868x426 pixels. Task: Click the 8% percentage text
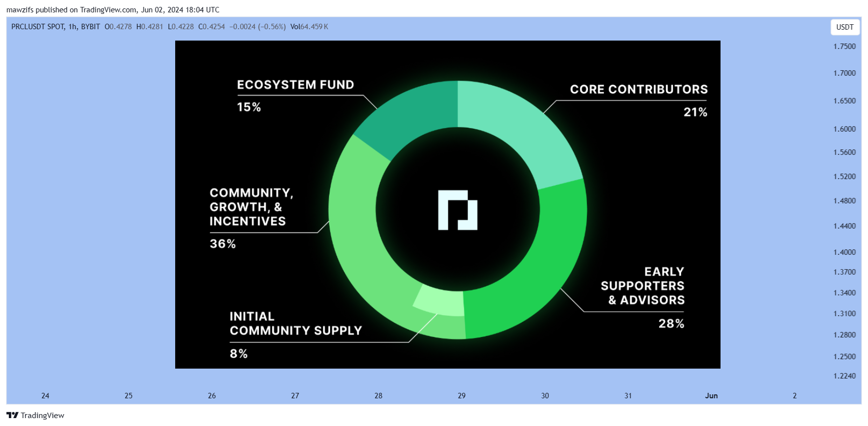(239, 354)
